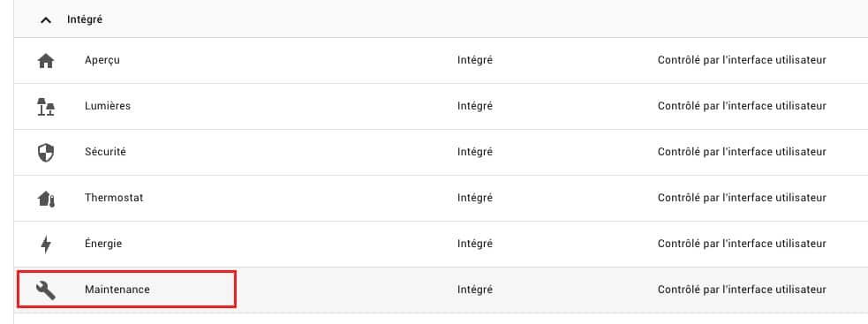Select the Sécurité dashboard name
The height and width of the screenshot is (324, 868).
tap(105, 151)
